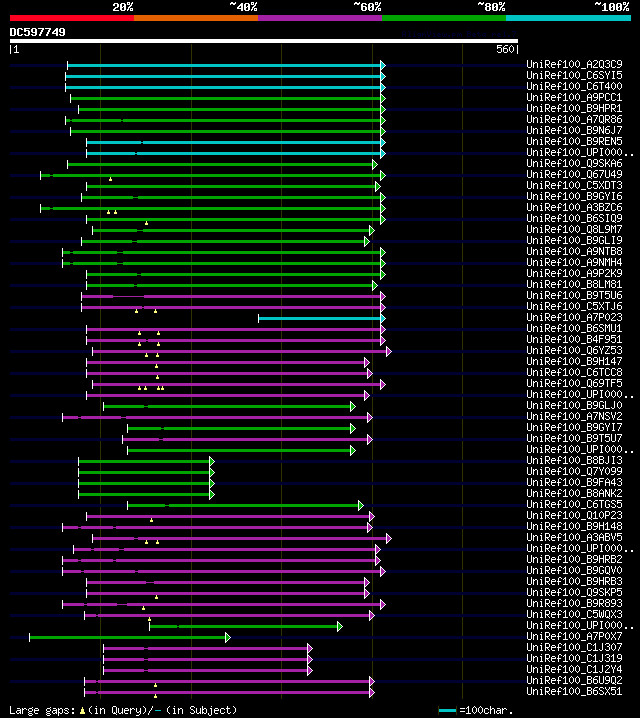Open the UniRef100_A9PCC1 hit label
The image size is (640, 718).
(574, 97)
